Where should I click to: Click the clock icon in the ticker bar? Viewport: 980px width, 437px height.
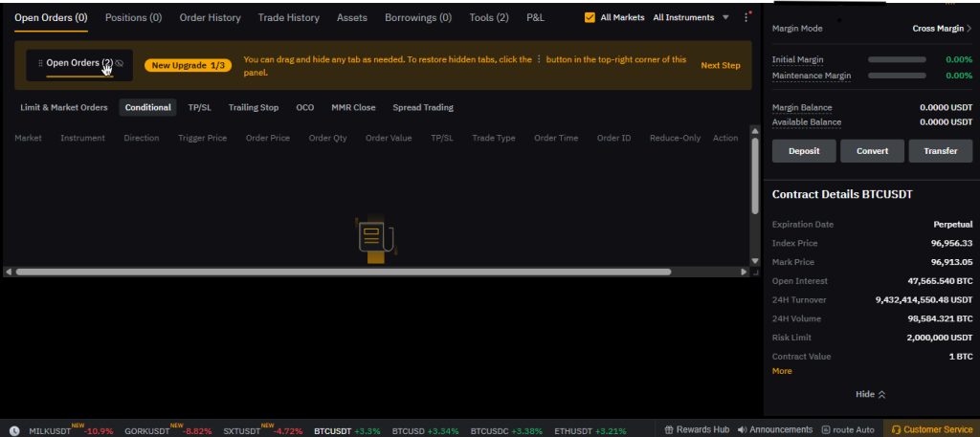[x=14, y=430]
